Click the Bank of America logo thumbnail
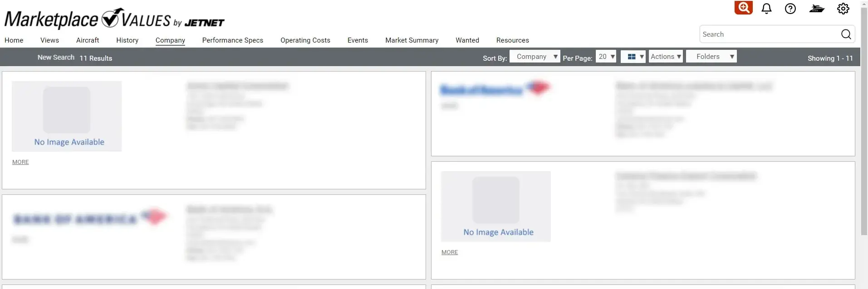 [495, 90]
